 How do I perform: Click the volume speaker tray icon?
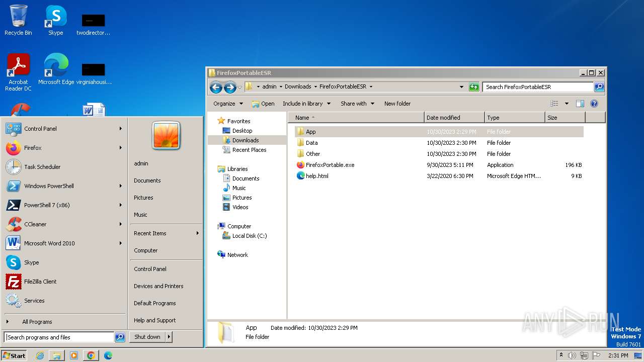pyautogui.click(x=572, y=355)
